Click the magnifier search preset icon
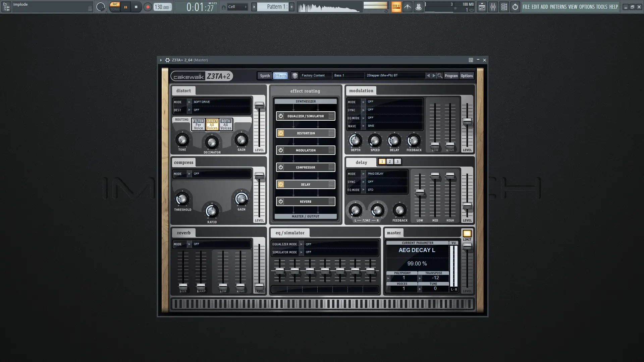Screen dimensions: 644x362 [x=440, y=76]
